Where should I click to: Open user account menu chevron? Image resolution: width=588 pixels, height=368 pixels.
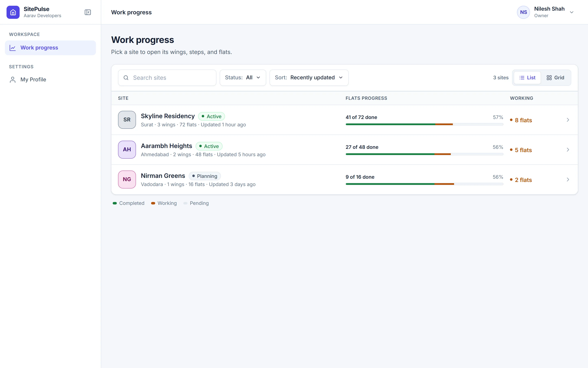click(x=571, y=12)
